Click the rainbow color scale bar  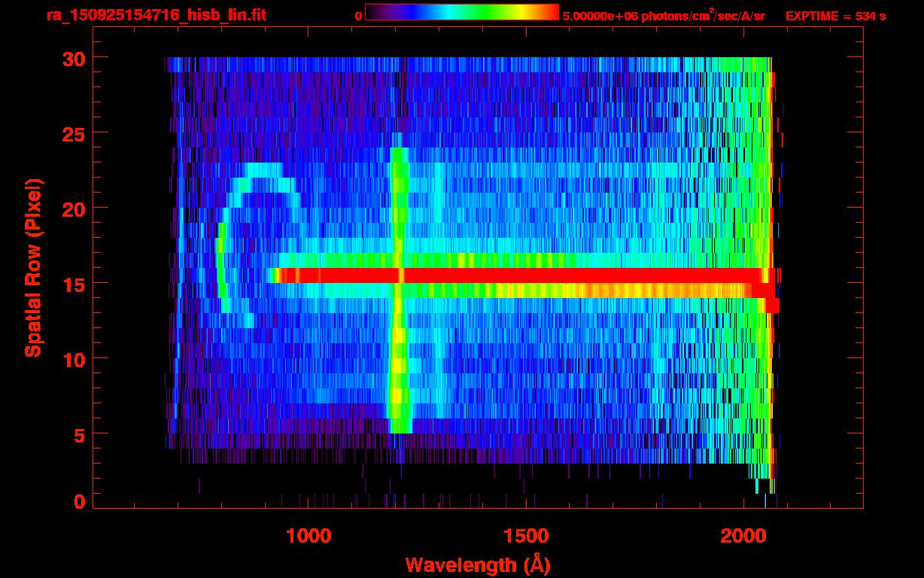[x=462, y=12]
